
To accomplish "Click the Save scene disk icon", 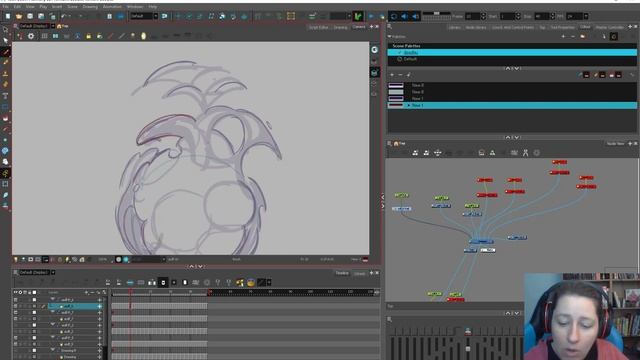I will tap(30, 16).
